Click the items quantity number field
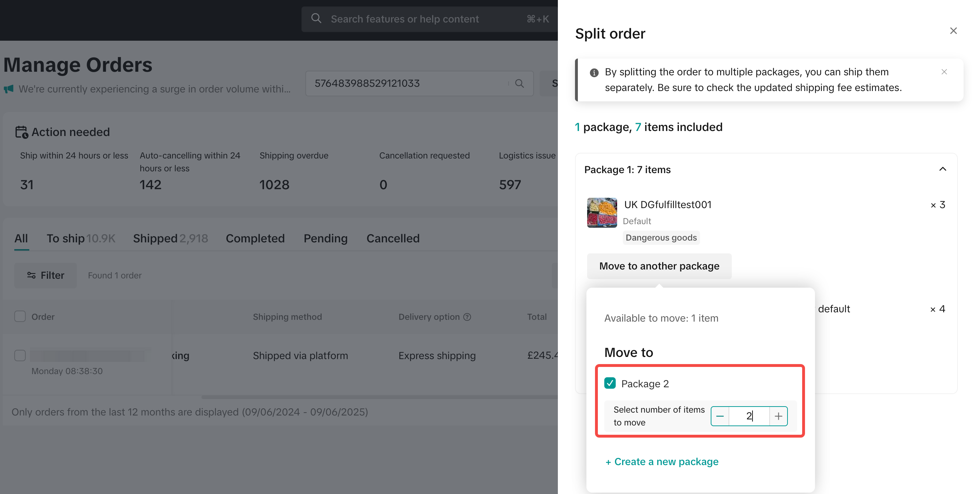The width and height of the screenshot is (980, 494). [749, 416]
